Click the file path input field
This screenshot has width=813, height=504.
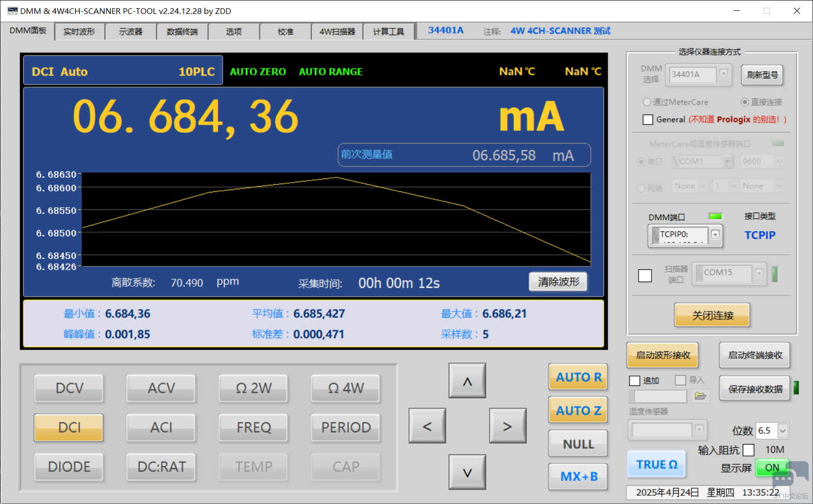pyautogui.click(x=660, y=396)
